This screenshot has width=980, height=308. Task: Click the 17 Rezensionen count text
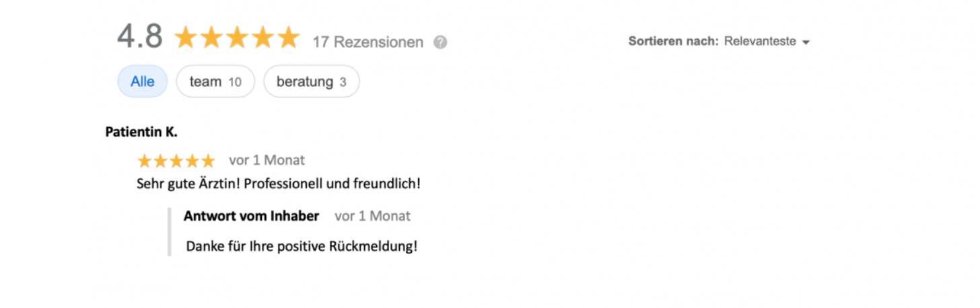click(x=368, y=42)
